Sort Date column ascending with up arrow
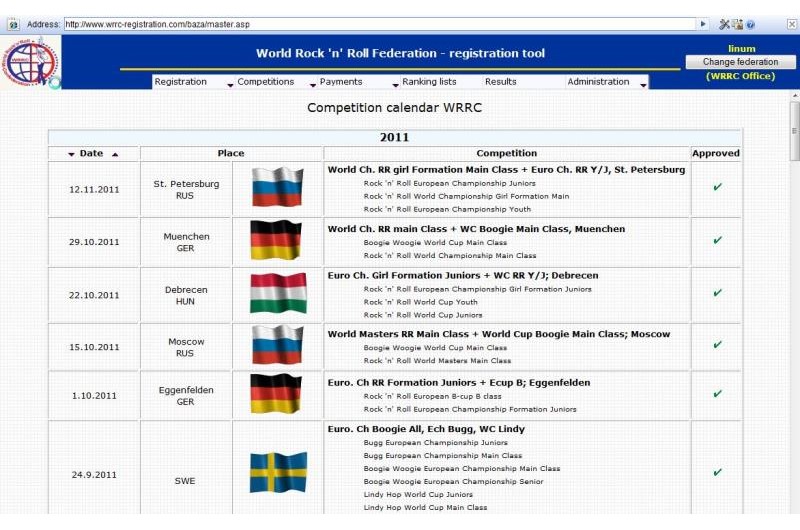The width and height of the screenshot is (800, 530). click(x=115, y=154)
